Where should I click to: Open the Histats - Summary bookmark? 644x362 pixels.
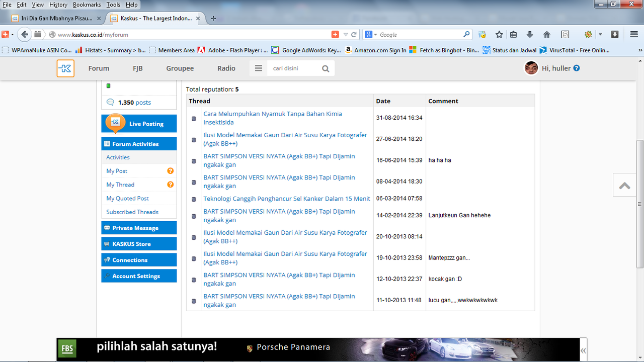click(111, 50)
